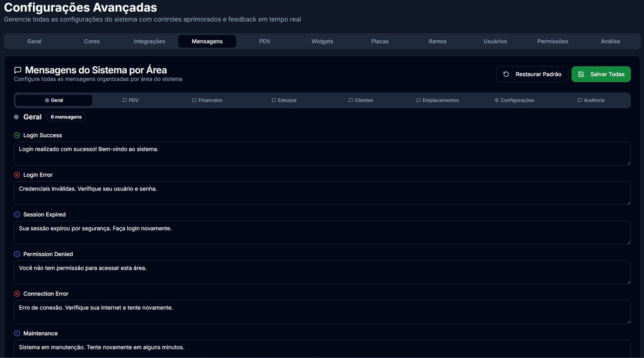Screen dimensions: 644x358
Task: Click the gray dot next to Geral heading
Action: pyautogui.click(x=17, y=117)
